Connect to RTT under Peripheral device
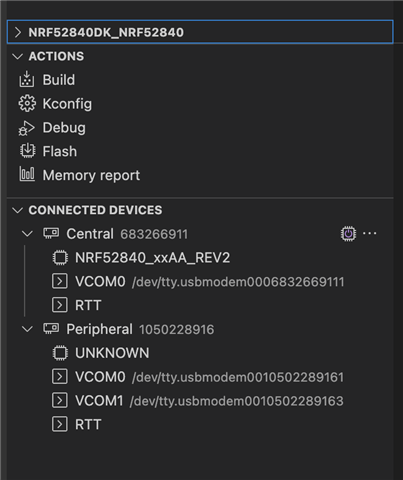The image size is (403, 480). (77, 425)
